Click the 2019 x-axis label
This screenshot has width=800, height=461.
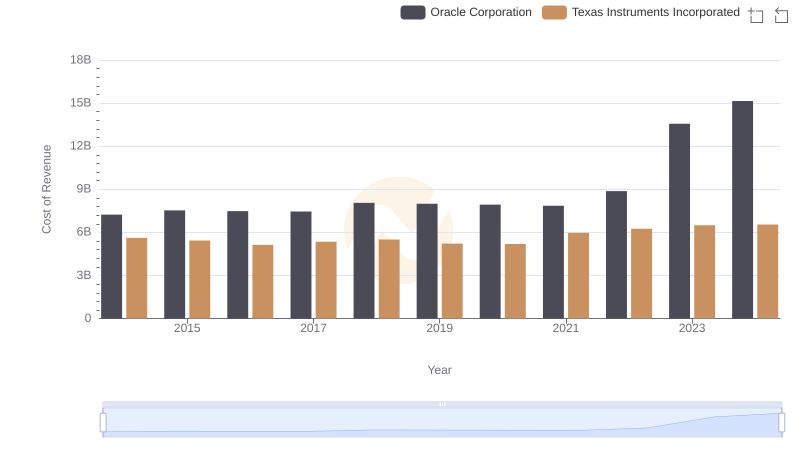point(439,328)
